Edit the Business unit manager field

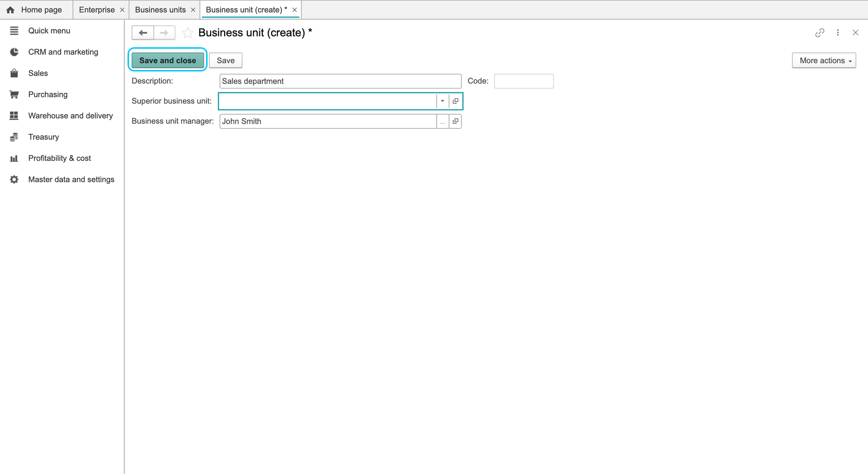coord(328,121)
